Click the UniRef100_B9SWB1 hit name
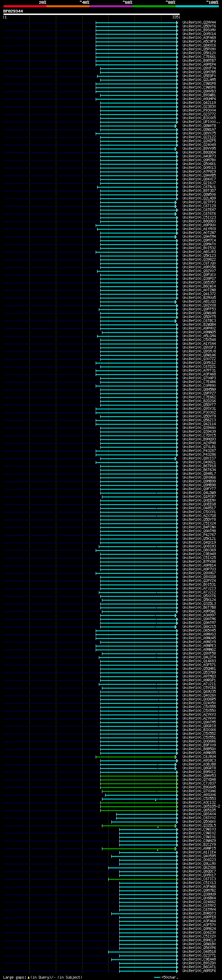Screen dimensions: 222x980 [199, 95]
